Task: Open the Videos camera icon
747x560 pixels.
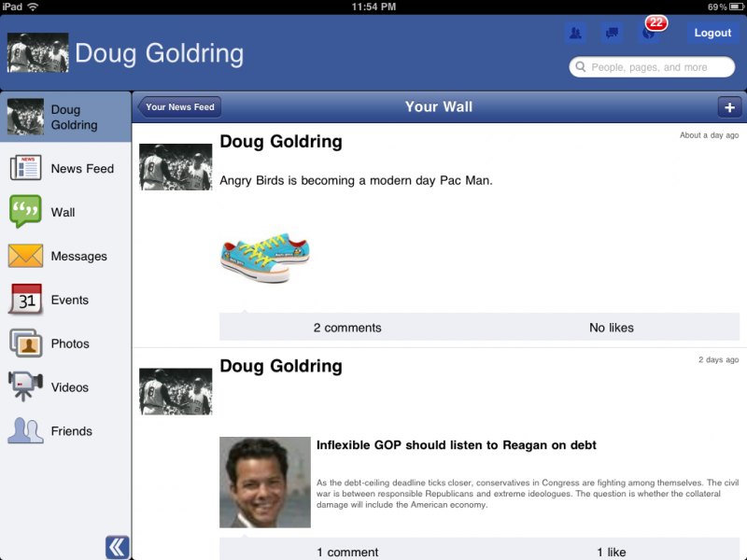Action: click(x=25, y=386)
